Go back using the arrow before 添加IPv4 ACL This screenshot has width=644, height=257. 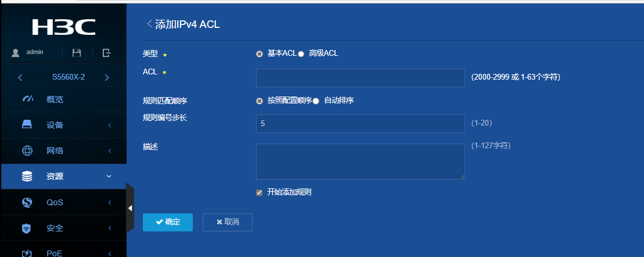point(149,24)
